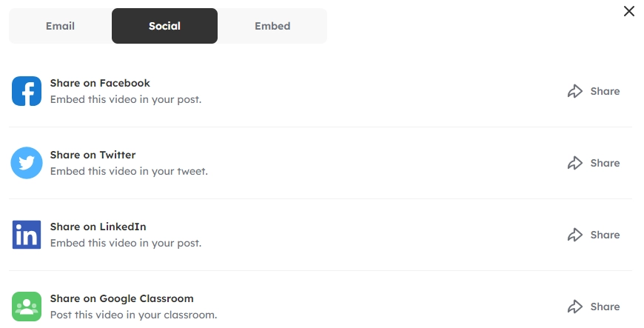
Task: Click share arrow icon for Google Classroom
Action: pos(575,307)
